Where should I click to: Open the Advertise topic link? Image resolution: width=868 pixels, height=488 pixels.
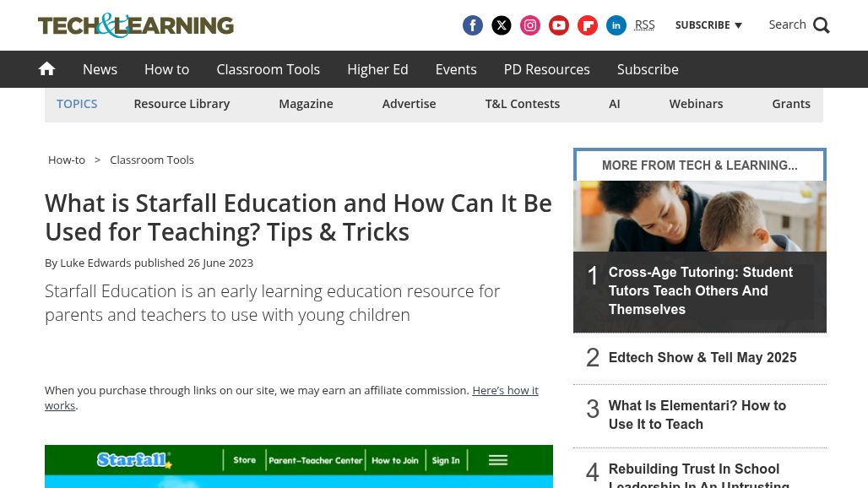(409, 104)
